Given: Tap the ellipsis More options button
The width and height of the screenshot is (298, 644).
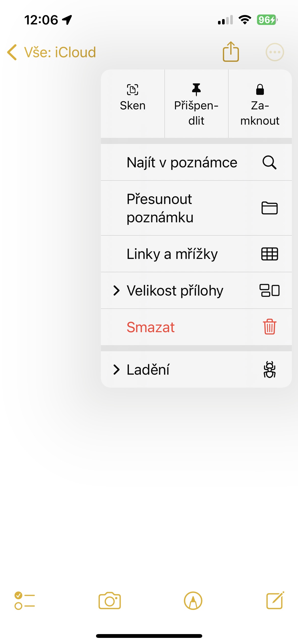Looking at the screenshot, I should 275,52.
